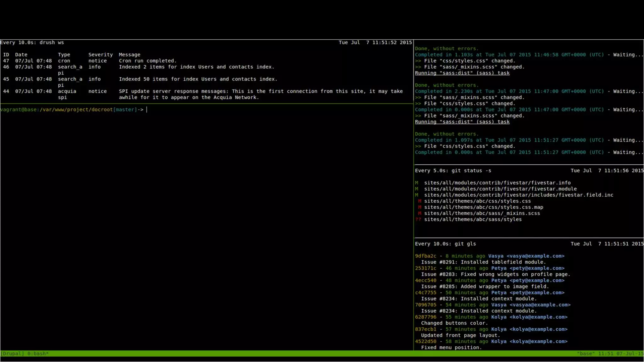This screenshot has height=362, width=644.
Task: Click the Severity column header
Action: point(100,55)
